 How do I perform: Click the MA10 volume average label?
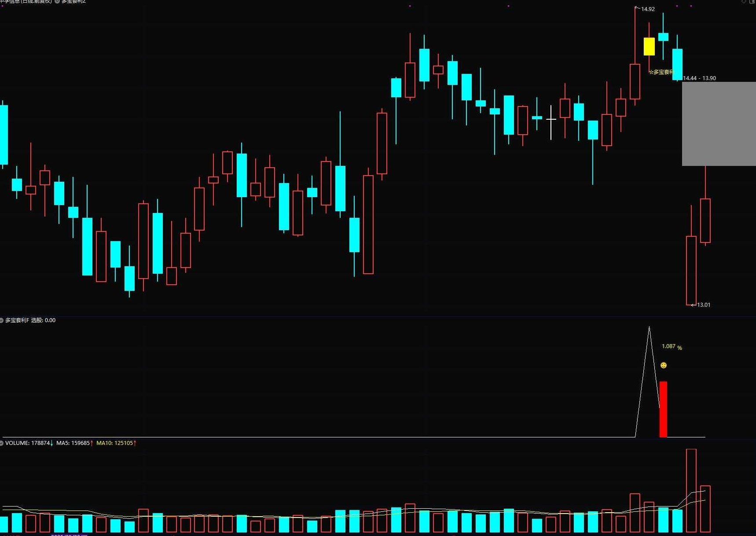[116, 443]
